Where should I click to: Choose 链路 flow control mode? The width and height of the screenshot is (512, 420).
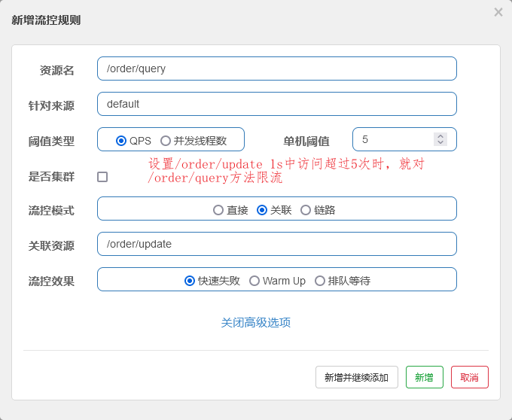[306, 210]
